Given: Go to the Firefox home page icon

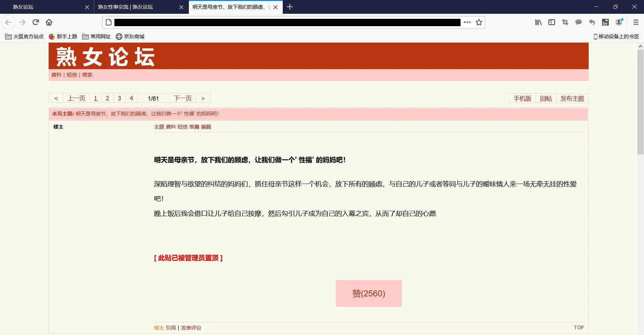Looking at the screenshot, I should coord(49,22).
